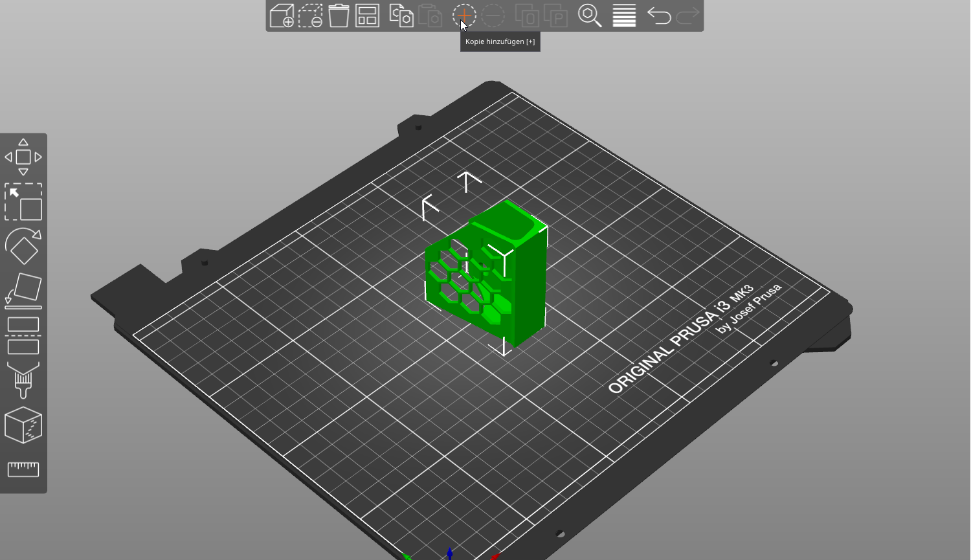
Task: Select the Cut tool in left toolbar
Action: [x=23, y=335]
